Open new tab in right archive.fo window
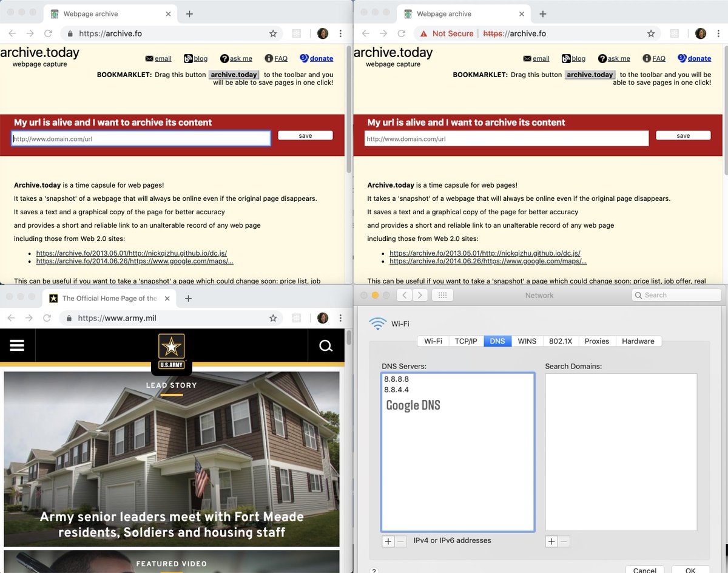 [543, 14]
